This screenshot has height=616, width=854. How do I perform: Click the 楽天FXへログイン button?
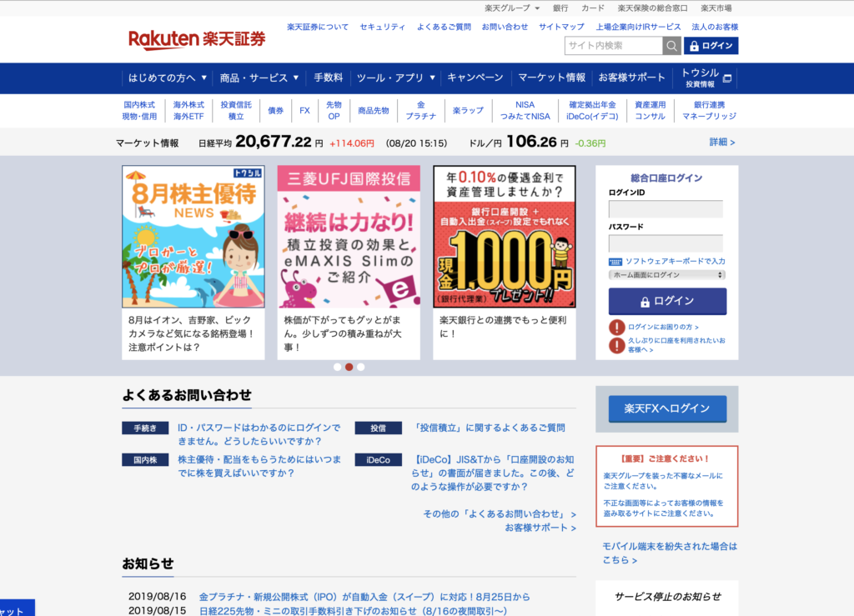point(667,408)
